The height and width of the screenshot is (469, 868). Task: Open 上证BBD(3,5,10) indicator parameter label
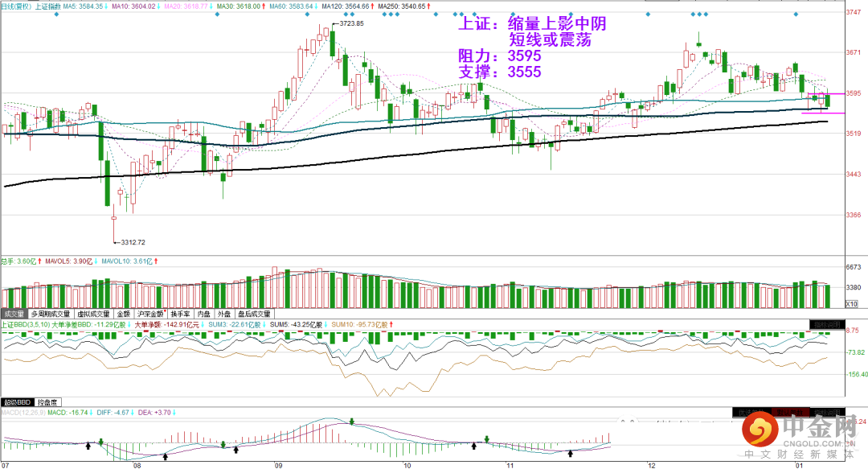pyautogui.click(x=26, y=325)
